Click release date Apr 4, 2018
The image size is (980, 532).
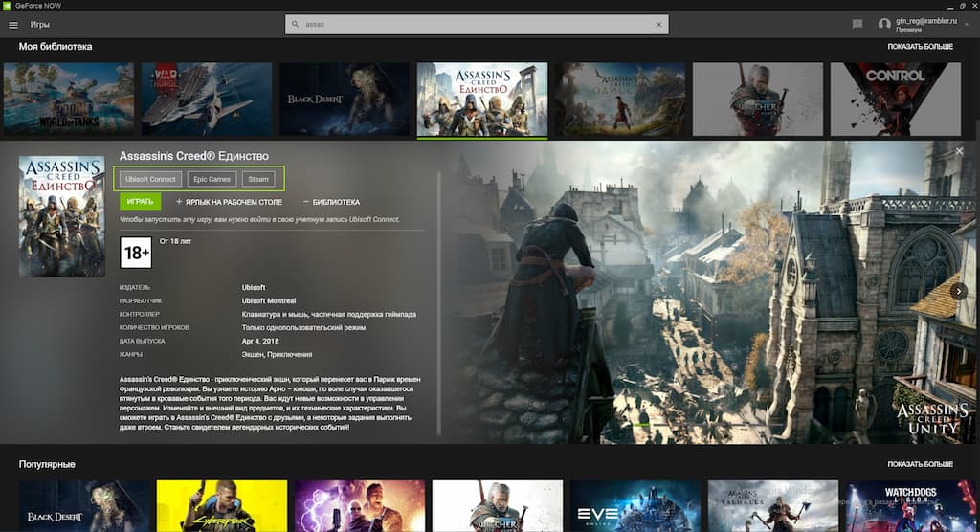point(260,342)
